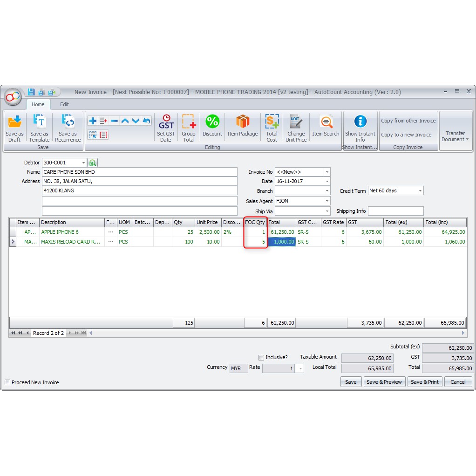Expand the Credit Term dropdown
Viewport: 476px width, 476px height.
click(420, 191)
